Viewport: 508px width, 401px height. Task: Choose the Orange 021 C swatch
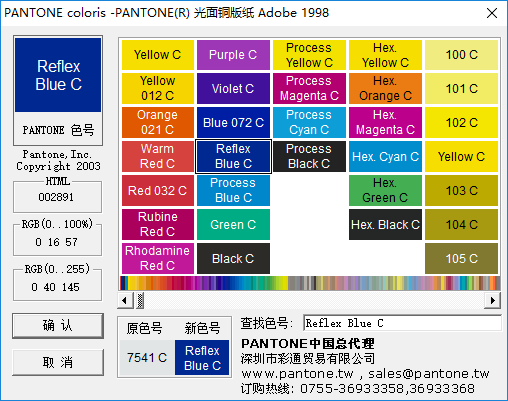[x=158, y=123]
